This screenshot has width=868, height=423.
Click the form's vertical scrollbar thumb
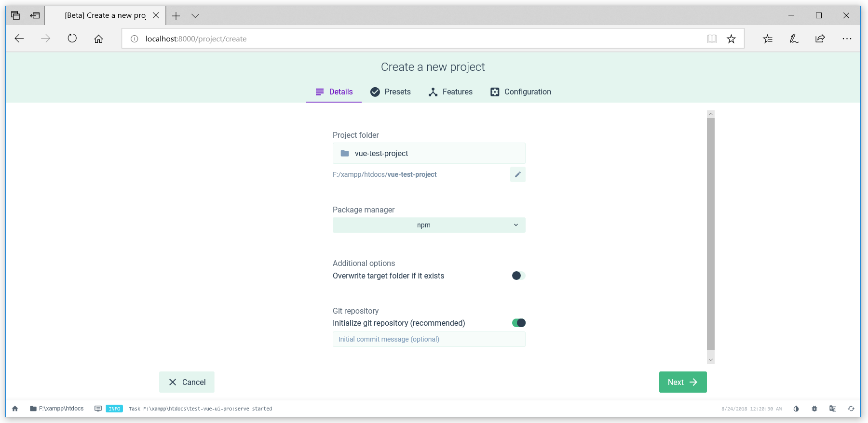pos(710,234)
